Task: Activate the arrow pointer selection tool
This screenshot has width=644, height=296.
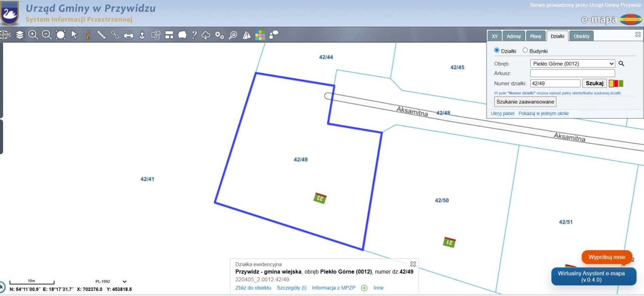Action: [x=74, y=35]
